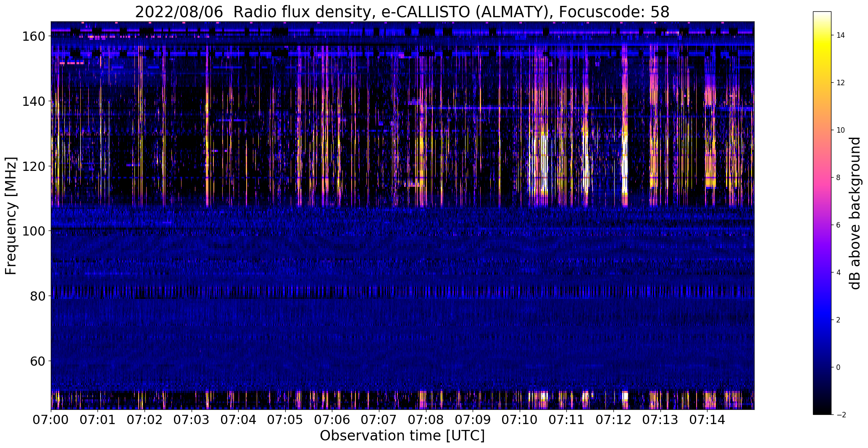
Task: Click the colorbar tick label 6
Action: point(839,225)
